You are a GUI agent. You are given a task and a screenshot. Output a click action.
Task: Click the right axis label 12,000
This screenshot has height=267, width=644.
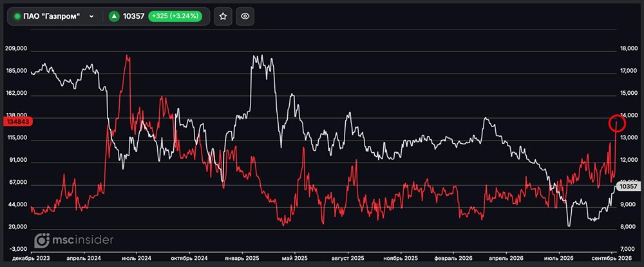[627, 161]
